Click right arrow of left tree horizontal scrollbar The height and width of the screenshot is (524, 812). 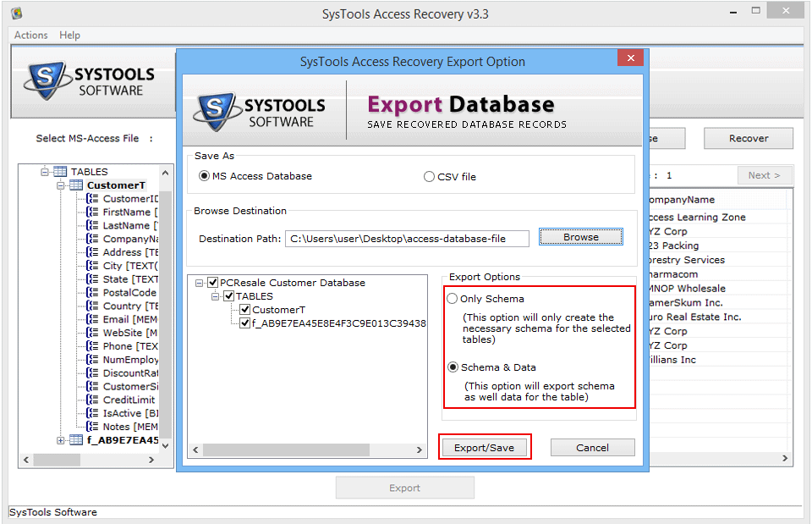[151, 460]
